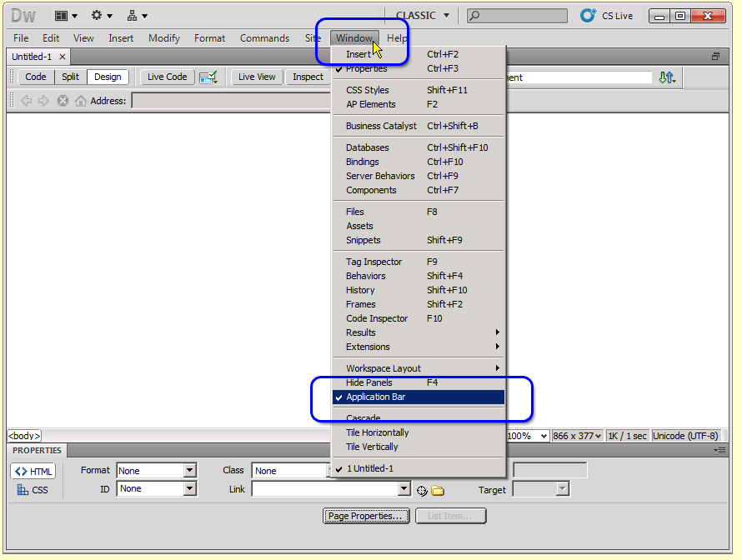Viewport: 742px width, 560px height.
Task: Open the Help menu
Action: point(397,38)
